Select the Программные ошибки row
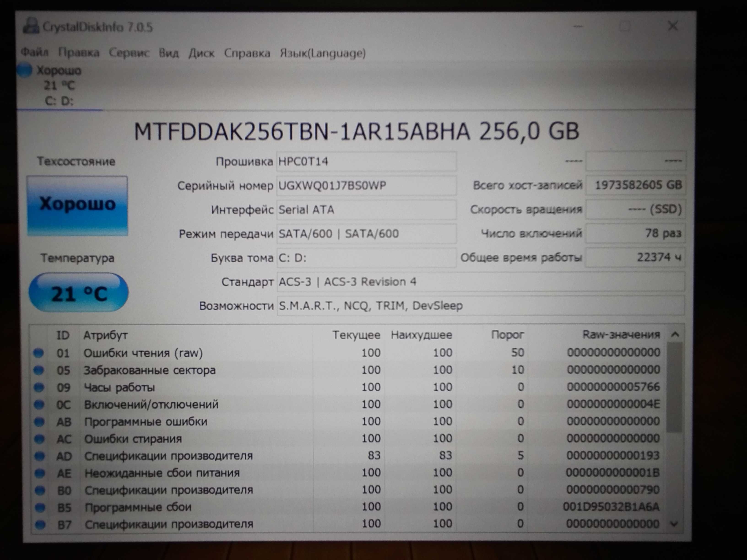This screenshot has height=560, width=747. click(348, 421)
